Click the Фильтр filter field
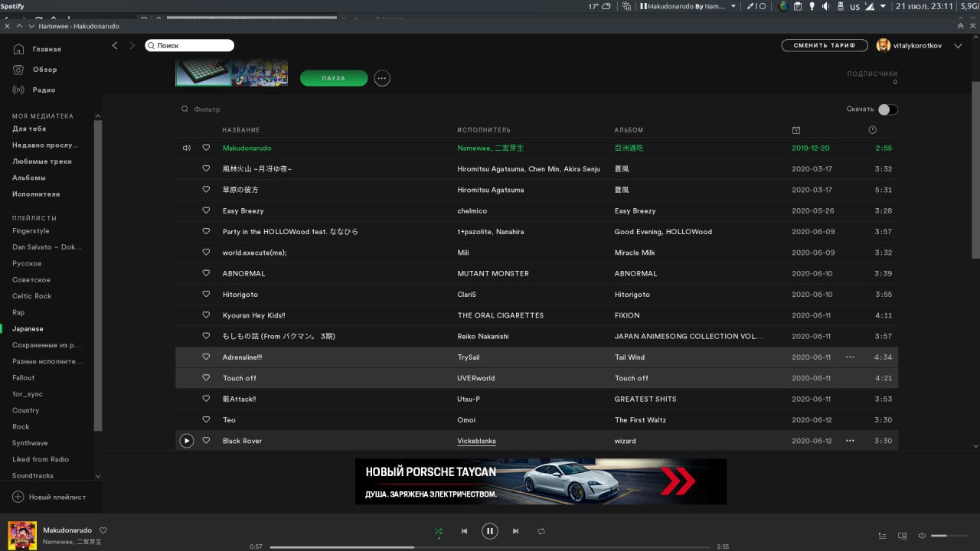Viewport: 980px width, 551px height. (207, 109)
